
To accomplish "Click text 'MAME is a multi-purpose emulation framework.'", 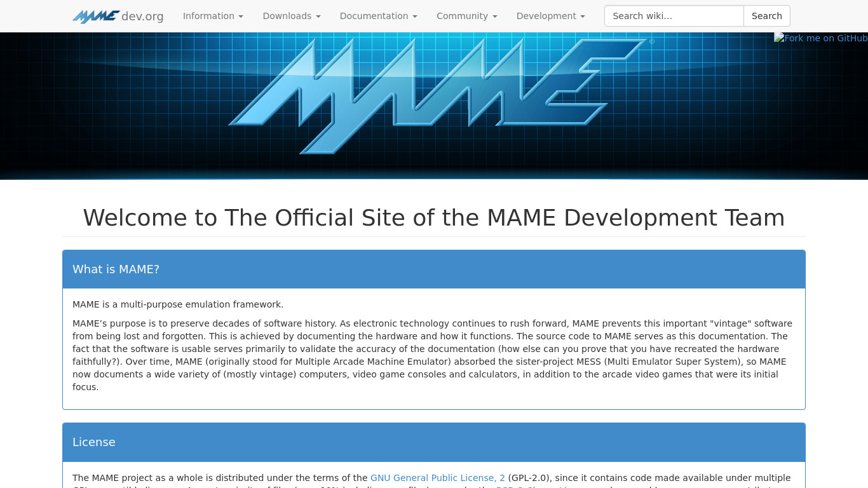I will [x=178, y=304].
